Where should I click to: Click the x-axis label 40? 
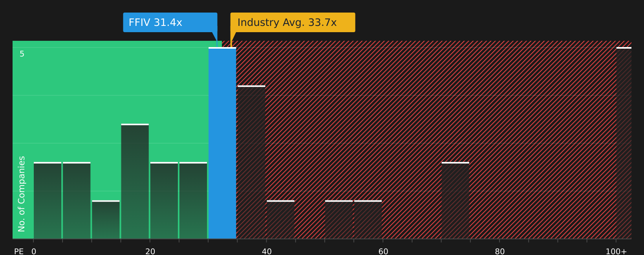click(x=267, y=251)
